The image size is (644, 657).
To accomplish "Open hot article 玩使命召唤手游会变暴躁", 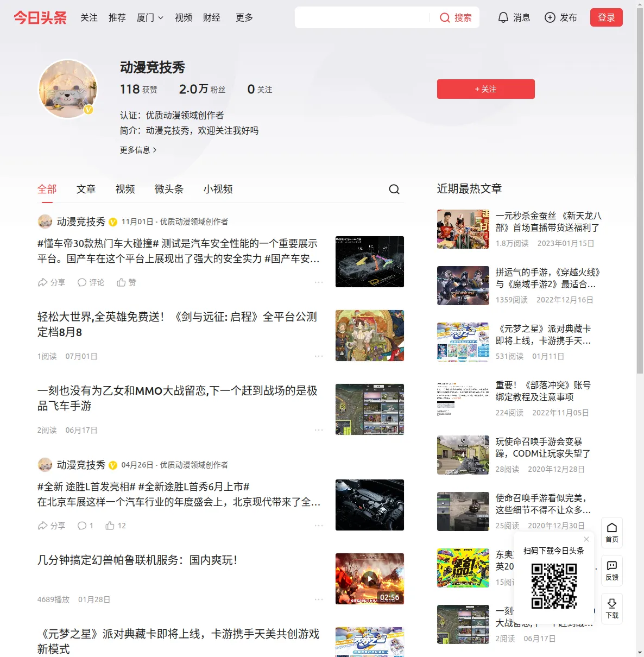I will tap(543, 447).
